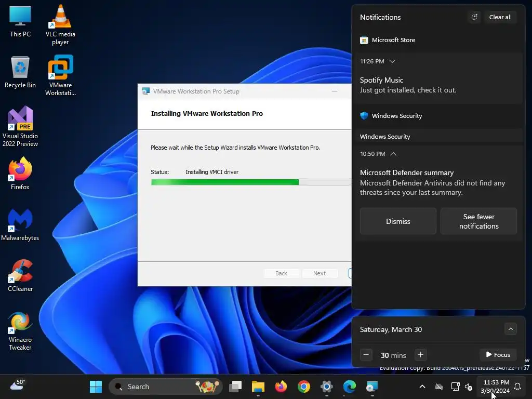This screenshot has width=532, height=399.
Task: Open Google Chrome from taskbar
Action: (303, 387)
